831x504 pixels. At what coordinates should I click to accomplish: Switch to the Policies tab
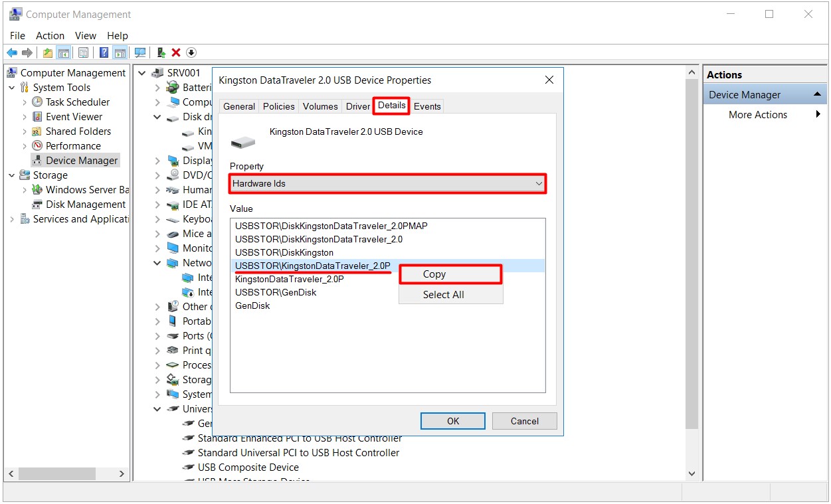pos(279,106)
